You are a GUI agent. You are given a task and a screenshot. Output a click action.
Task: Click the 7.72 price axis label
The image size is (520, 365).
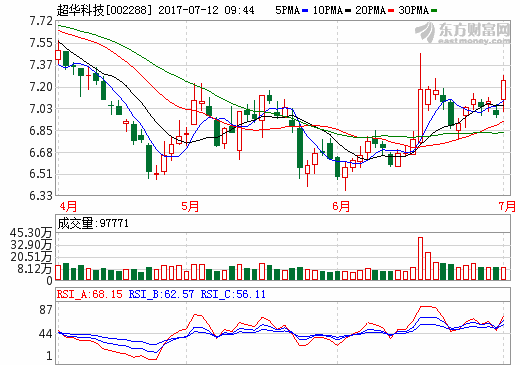41,21
